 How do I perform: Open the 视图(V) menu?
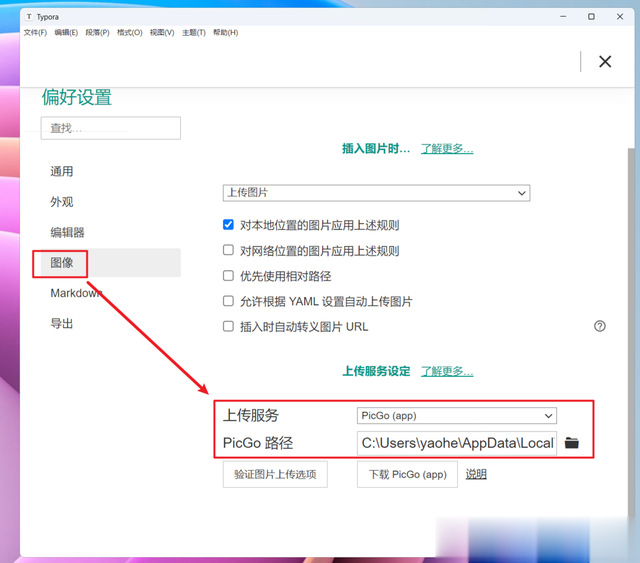[162, 33]
